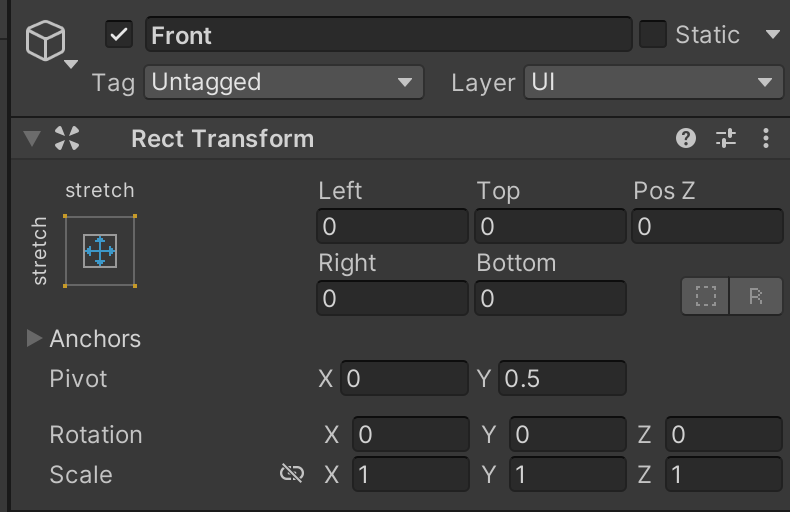Open the Rect Transform help reference

[x=686, y=138]
